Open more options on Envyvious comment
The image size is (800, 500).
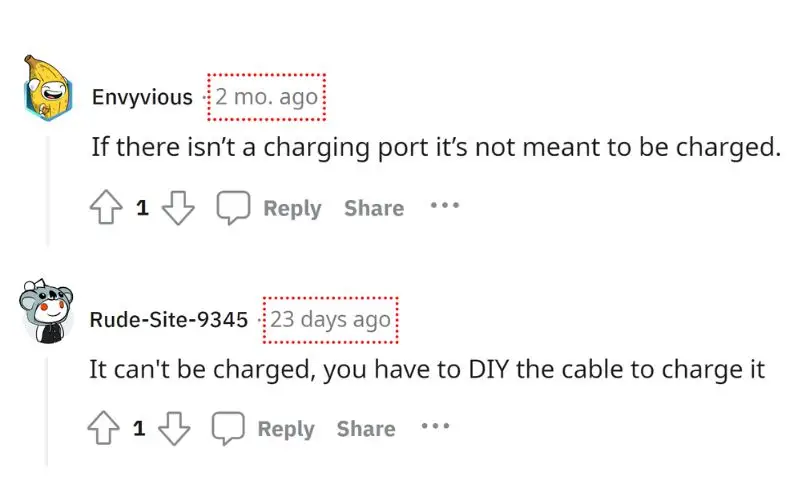[x=444, y=206]
